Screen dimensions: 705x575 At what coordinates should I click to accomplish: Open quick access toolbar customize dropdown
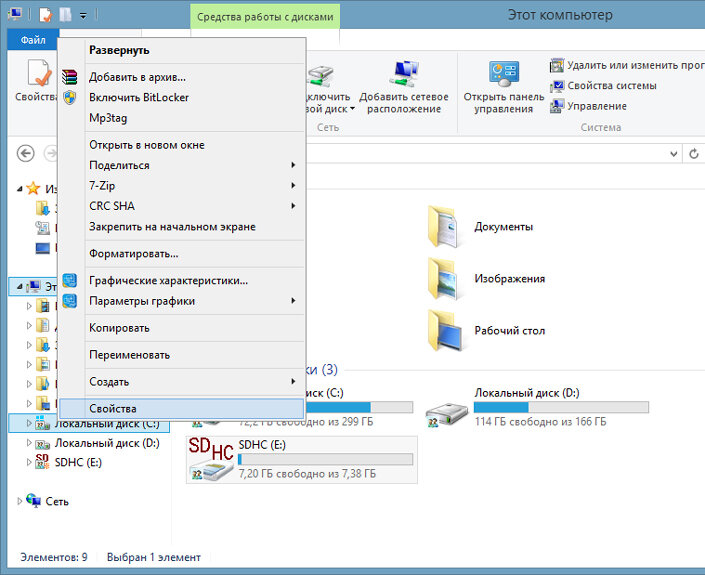click(83, 16)
